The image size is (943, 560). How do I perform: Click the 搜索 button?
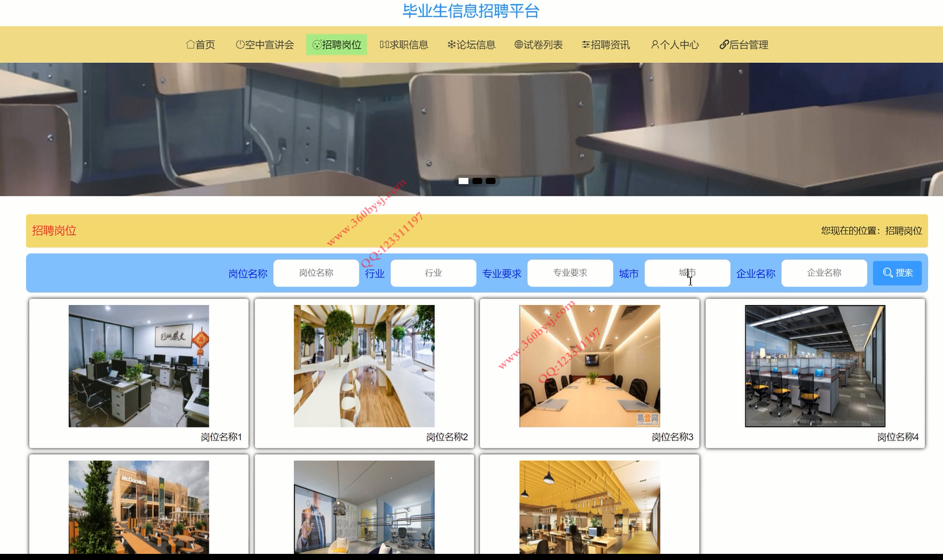(x=897, y=273)
